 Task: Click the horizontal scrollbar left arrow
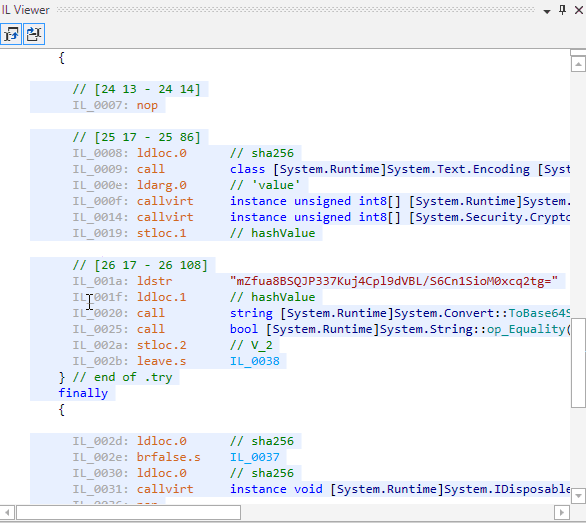(7, 512)
